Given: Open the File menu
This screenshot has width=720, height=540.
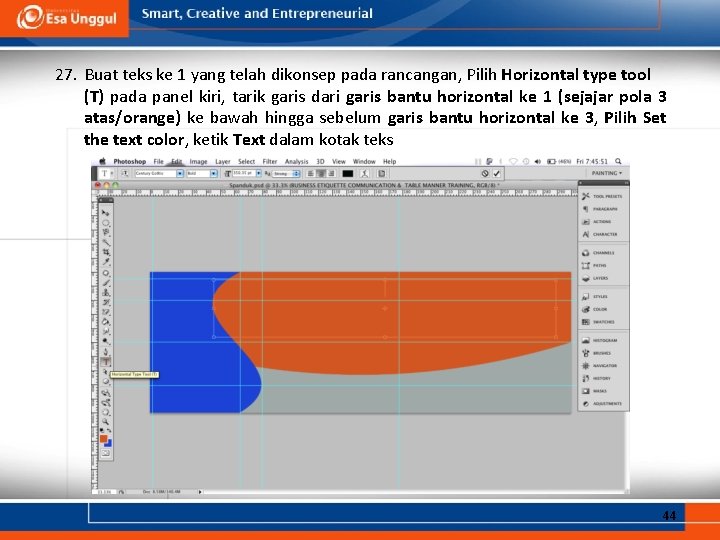Looking at the screenshot, I should 158,162.
